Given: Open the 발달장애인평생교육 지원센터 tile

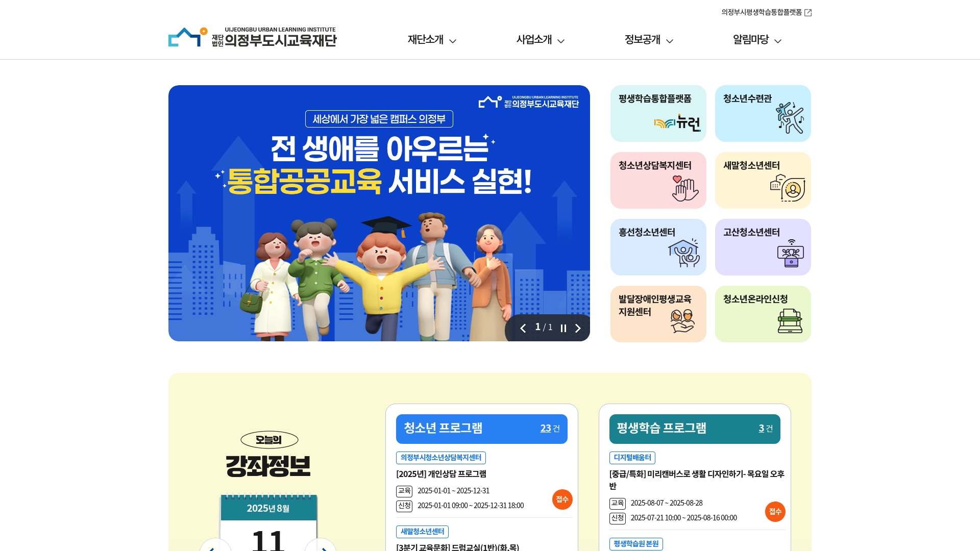Looking at the screenshot, I should point(658,314).
